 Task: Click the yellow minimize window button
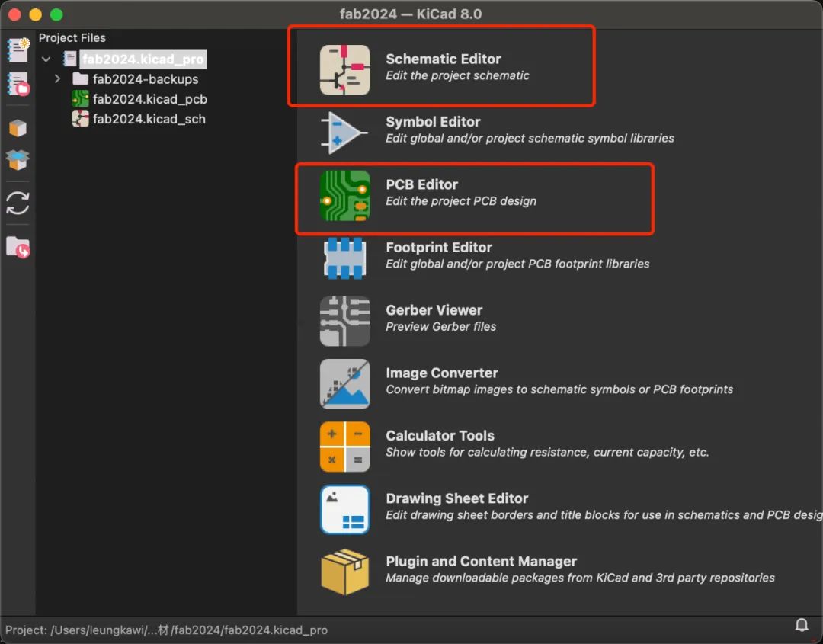(x=36, y=14)
